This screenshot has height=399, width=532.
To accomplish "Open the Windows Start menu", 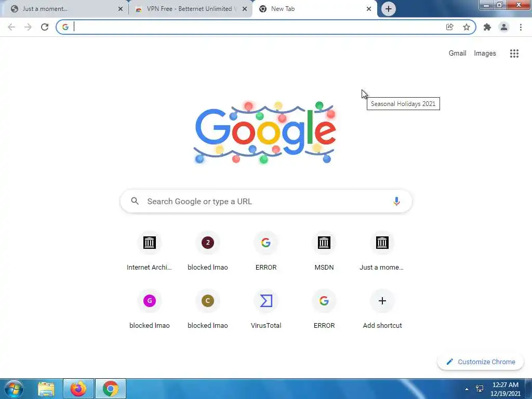I will pos(14,389).
